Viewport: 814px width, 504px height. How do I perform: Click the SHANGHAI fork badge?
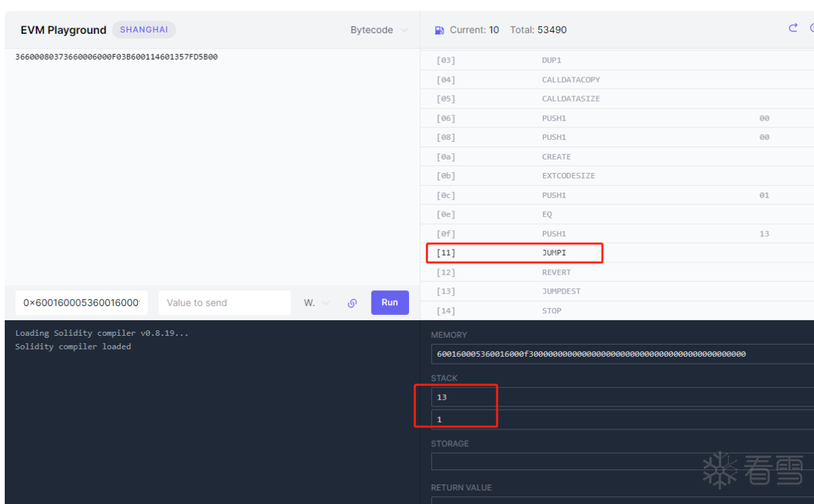(144, 30)
